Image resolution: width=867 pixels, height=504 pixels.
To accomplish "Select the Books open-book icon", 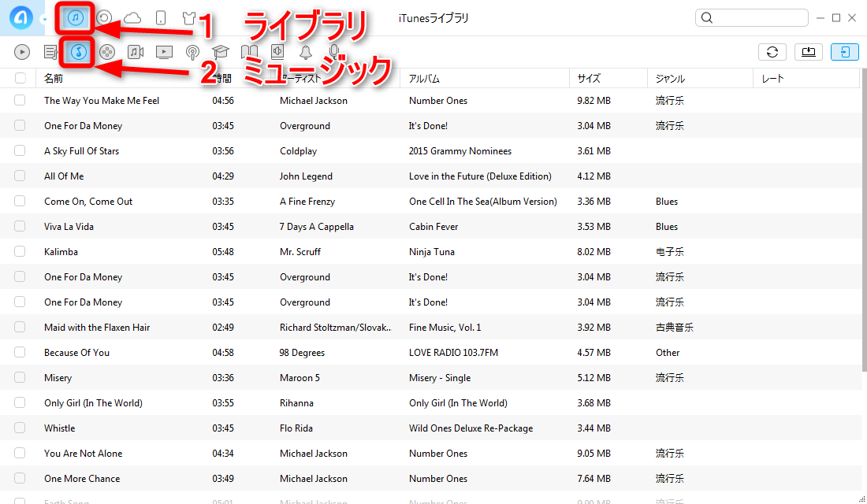I will point(249,52).
